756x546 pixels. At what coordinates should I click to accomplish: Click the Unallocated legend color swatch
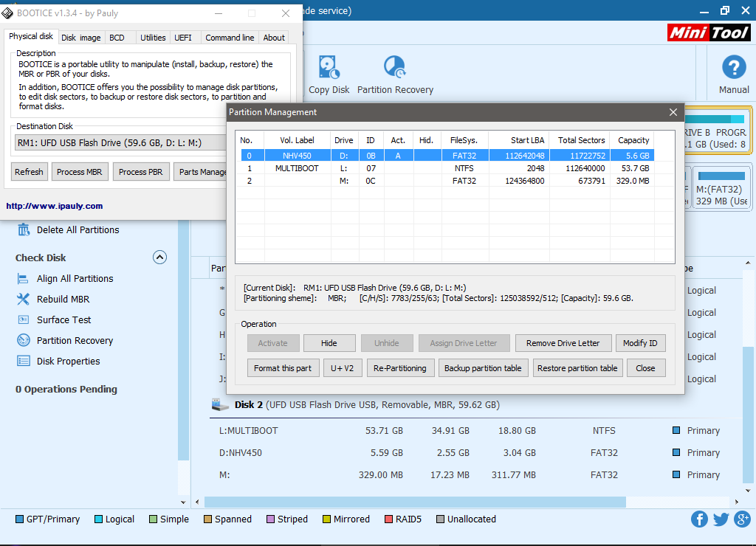click(440, 519)
